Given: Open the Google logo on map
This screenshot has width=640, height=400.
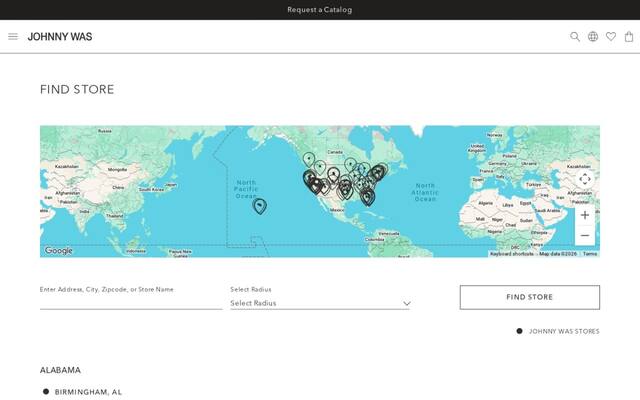Looking at the screenshot, I should pyautogui.click(x=58, y=250).
